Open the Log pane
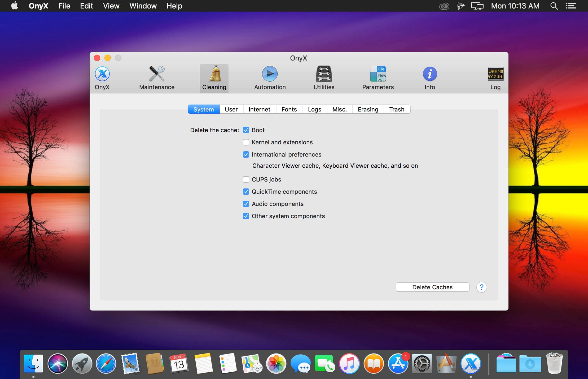The image size is (588, 379). click(495, 78)
